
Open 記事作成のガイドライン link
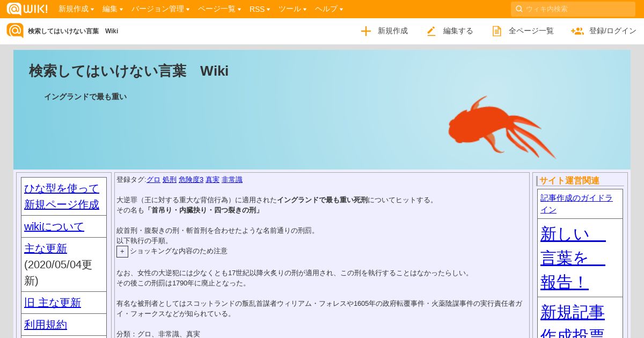point(576,204)
